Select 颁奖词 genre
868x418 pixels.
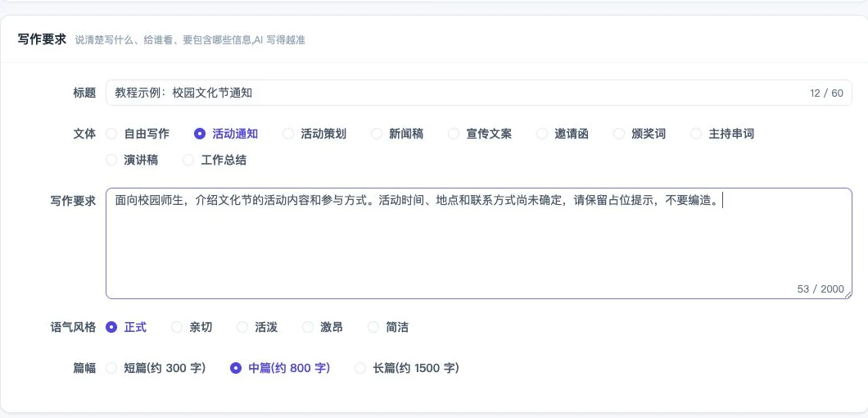click(640, 134)
